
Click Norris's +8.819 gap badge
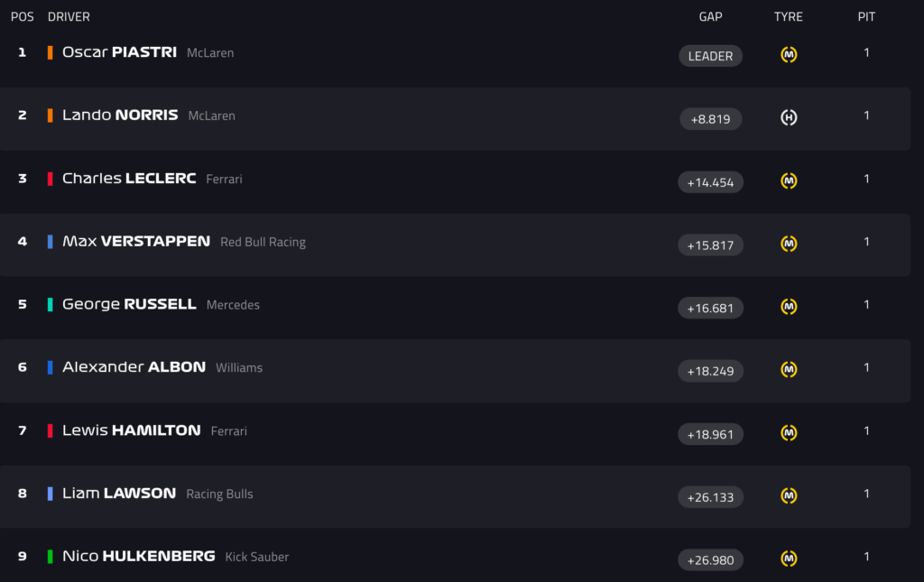[710, 119]
